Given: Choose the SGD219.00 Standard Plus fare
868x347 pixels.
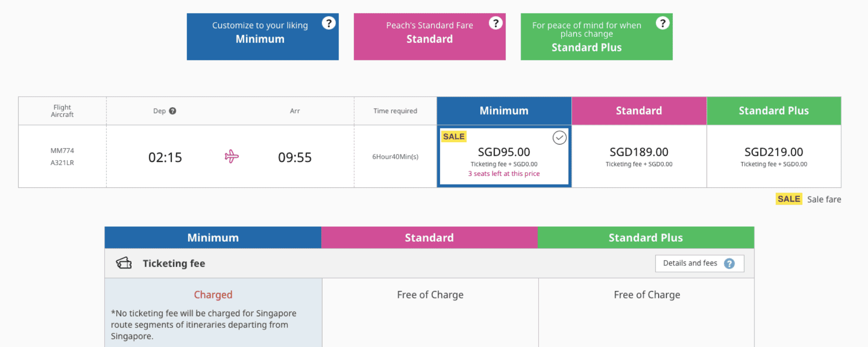Looking at the screenshot, I should coord(774,157).
